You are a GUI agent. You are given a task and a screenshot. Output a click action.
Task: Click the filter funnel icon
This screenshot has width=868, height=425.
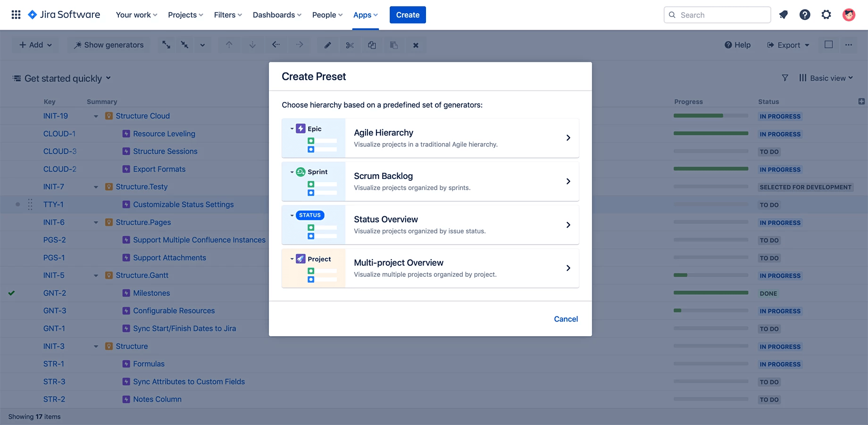coord(785,78)
